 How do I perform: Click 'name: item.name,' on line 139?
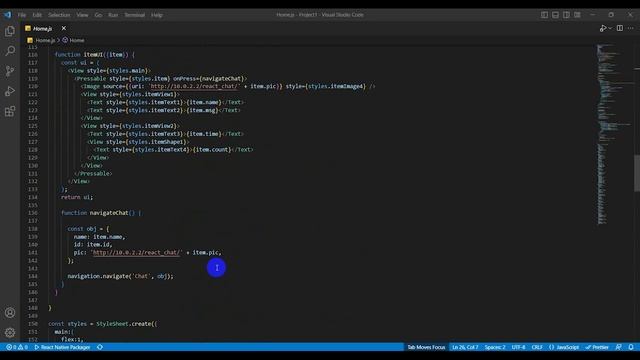(x=100, y=237)
